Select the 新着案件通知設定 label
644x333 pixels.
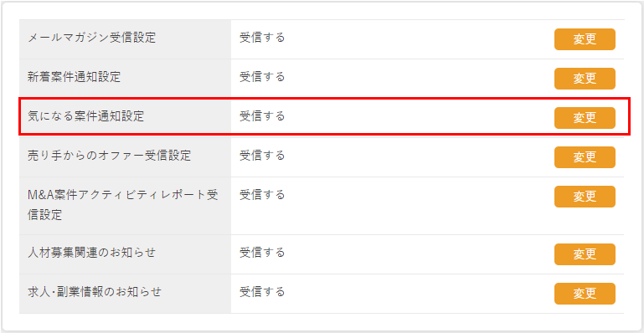(x=74, y=77)
